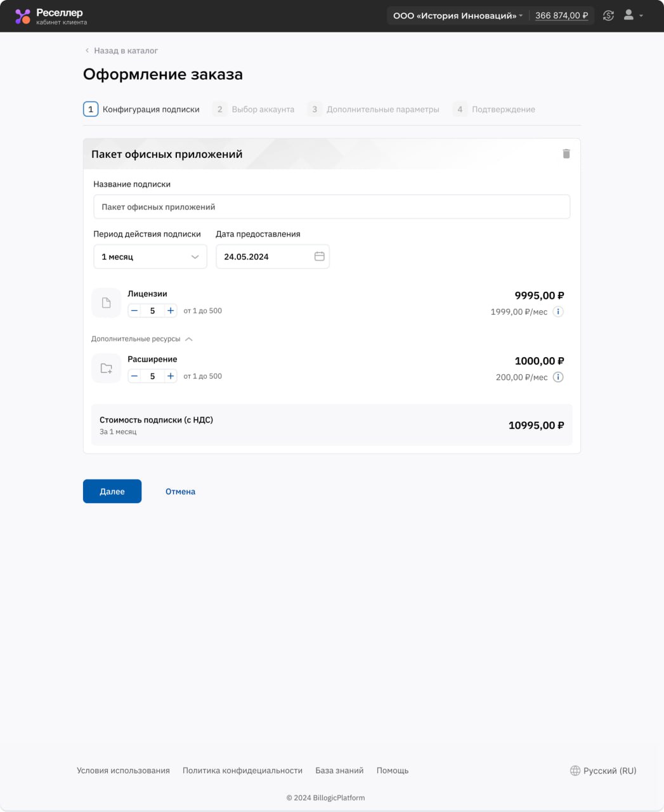Click the balance amount 366 874,00 ₽
Viewport: 664px width, 812px height.
(562, 15)
